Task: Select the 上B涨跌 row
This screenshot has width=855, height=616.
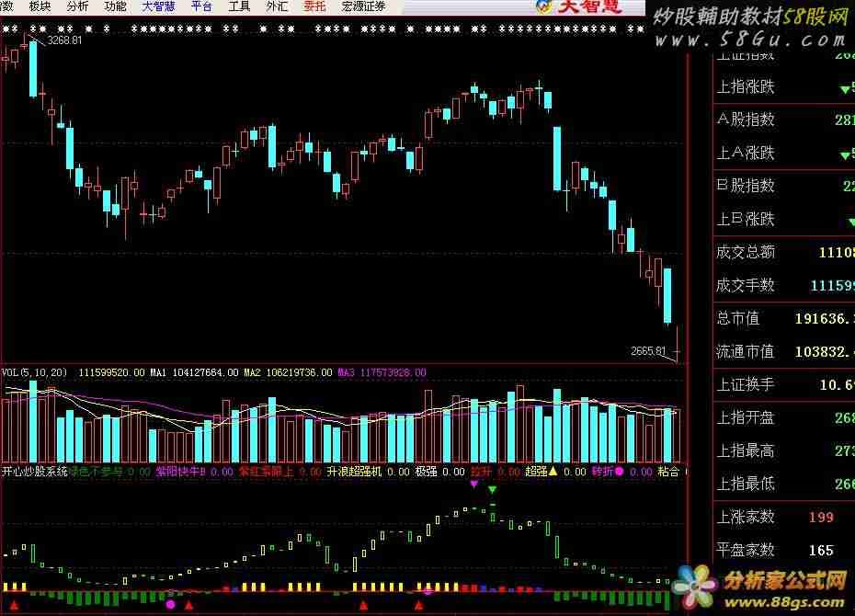Action: coord(784,219)
